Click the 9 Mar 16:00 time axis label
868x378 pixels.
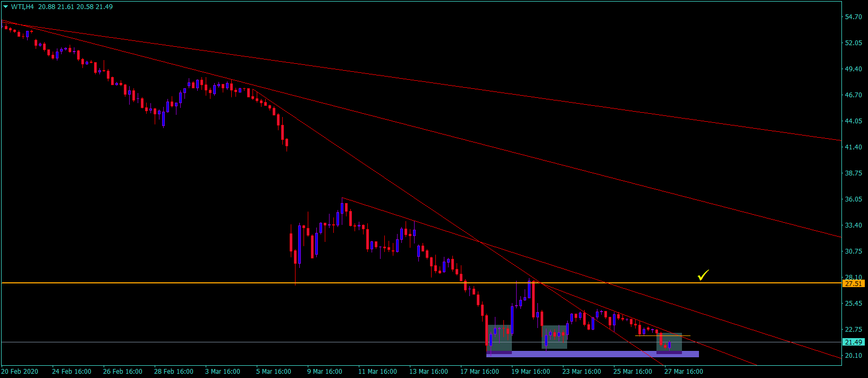coord(325,372)
